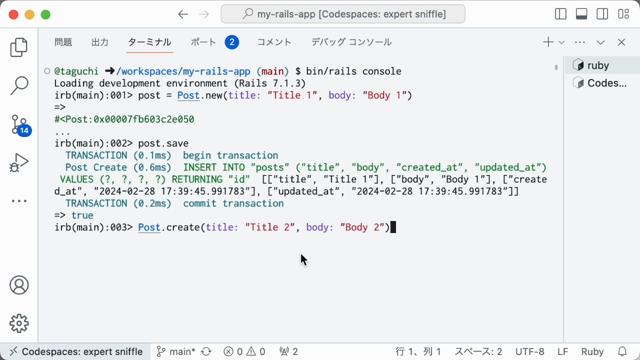Click the terminal scrollbar marker
Viewport: 640px width, 360px height.
556,67
